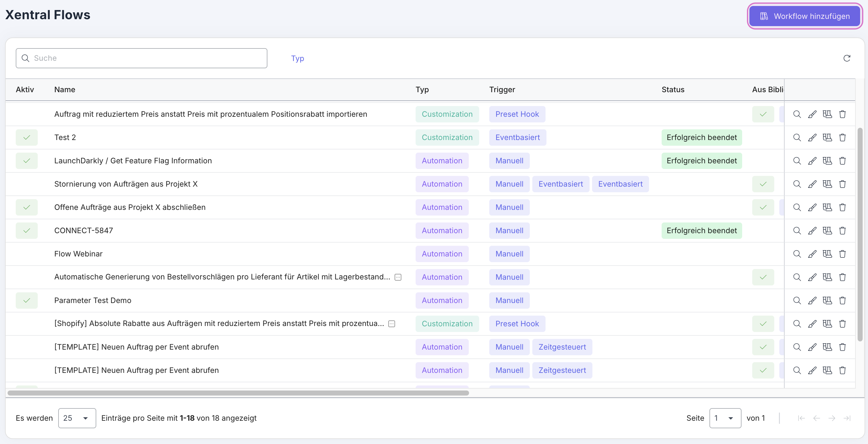
Task: Click Eventbasiert trigger in Test 2 row
Action: 518,138
